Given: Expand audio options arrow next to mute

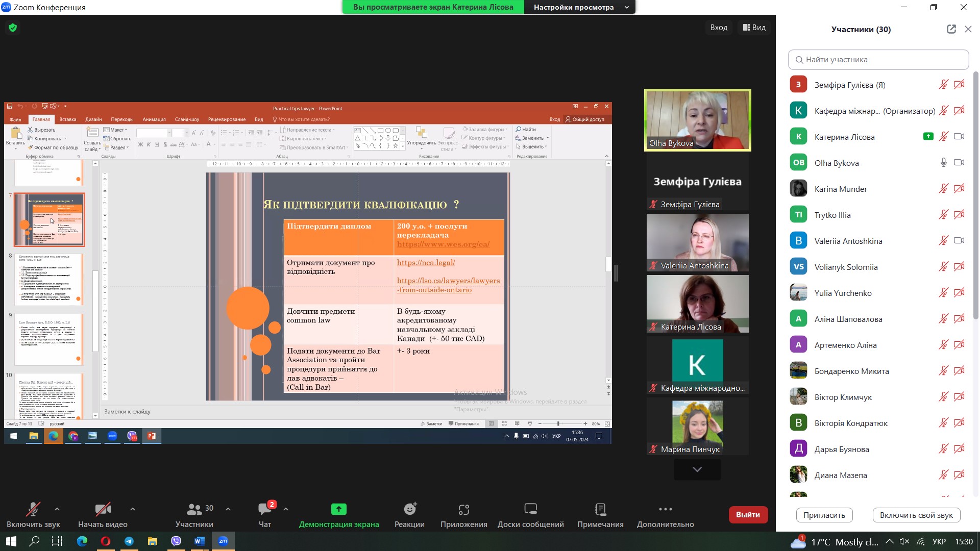Looking at the screenshot, I should tap(57, 509).
